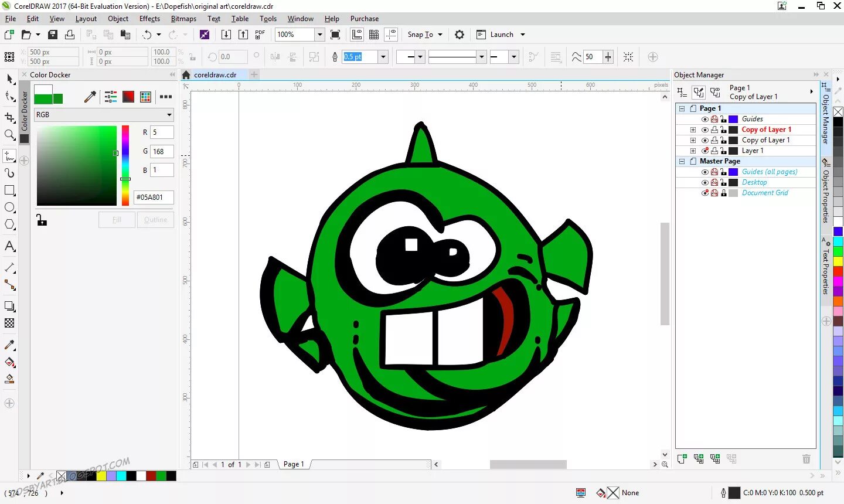The image size is (844, 504).
Task: Click the Full-screen preview icon
Action: [x=335, y=35]
